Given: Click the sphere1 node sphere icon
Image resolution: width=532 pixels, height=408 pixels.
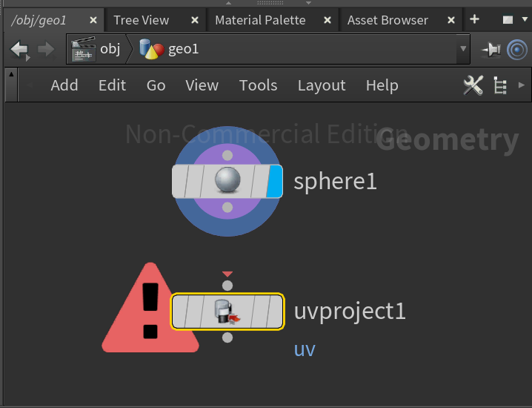Looking at the screenshot, I should click(227, 180).
